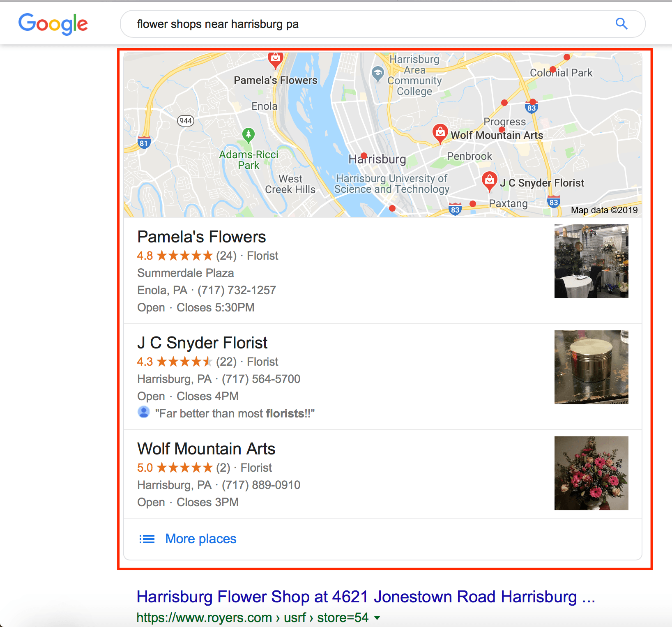Click "Closes 3PM" hours text
The width and height of the screenshot is (672, 627).
coord(207,502)
